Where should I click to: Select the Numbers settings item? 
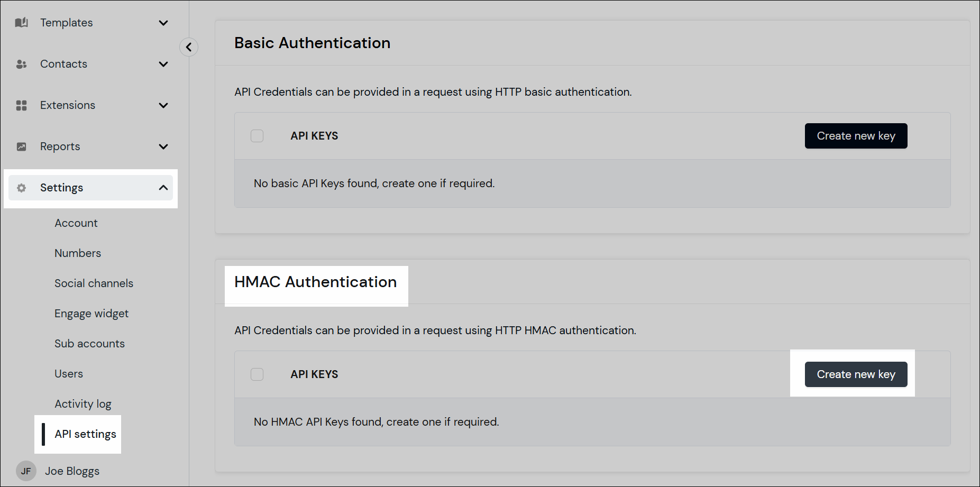tap(77, 253)
